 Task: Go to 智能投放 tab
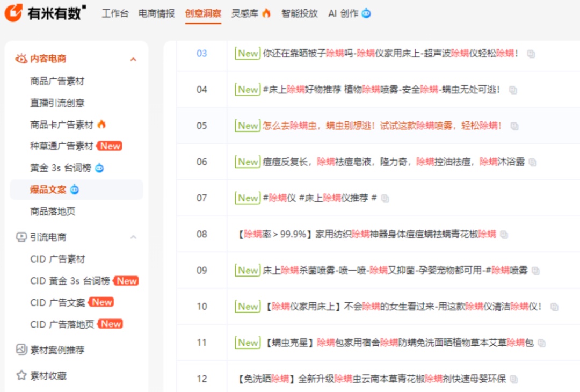point(300,13)
